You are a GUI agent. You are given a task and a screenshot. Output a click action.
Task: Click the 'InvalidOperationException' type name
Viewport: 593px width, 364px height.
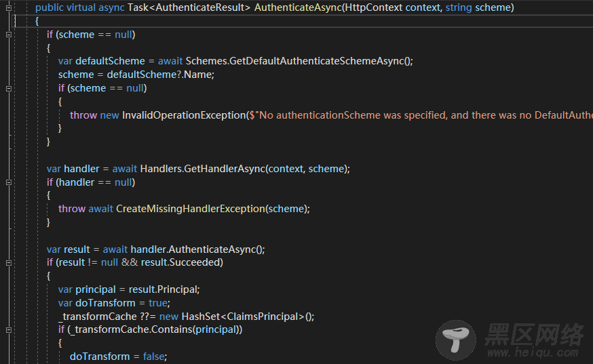click(x=184, y=115)
